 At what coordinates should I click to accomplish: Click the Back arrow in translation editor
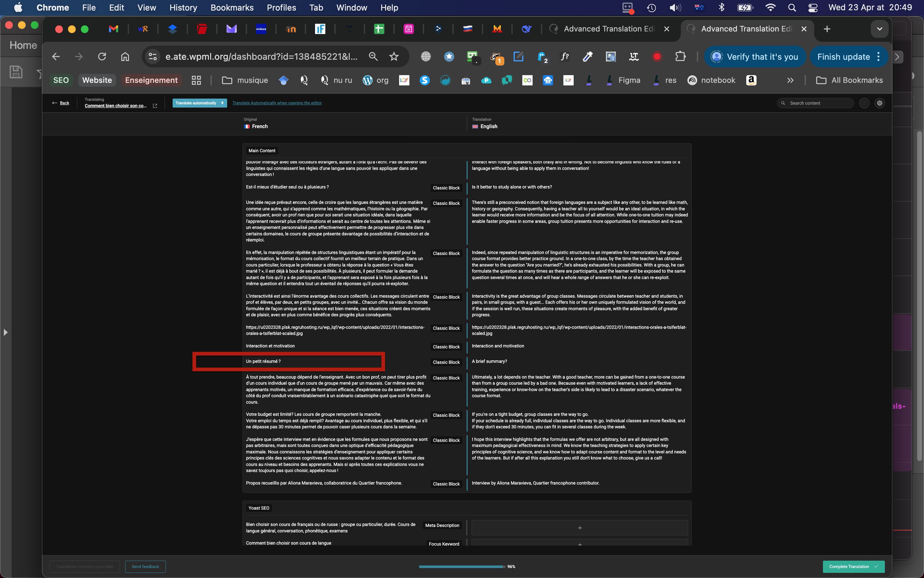pyautogui.click(x=61, y=103)
